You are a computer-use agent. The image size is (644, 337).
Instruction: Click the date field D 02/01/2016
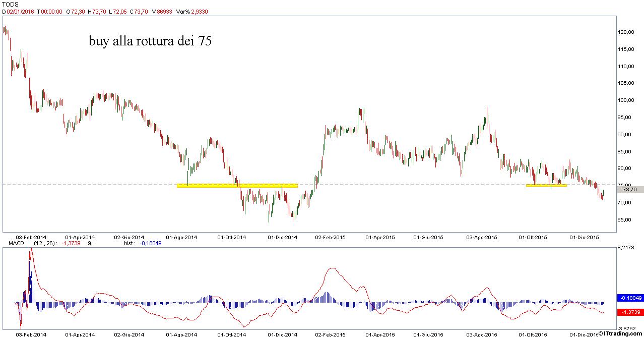point(18,11)
